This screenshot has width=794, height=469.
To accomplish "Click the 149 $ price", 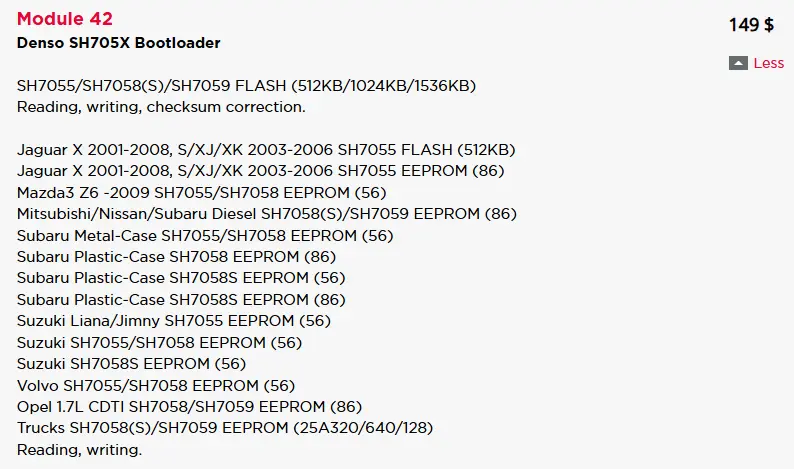I will click(x=751, y=25).
